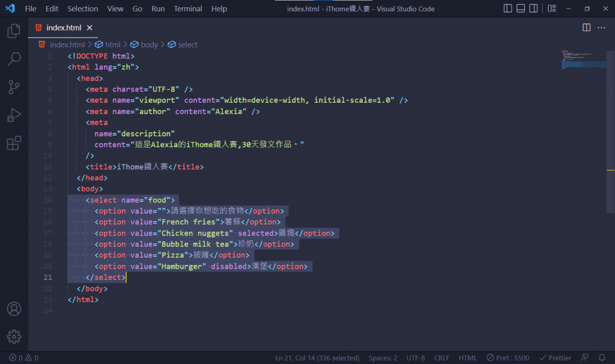This screenshot has width=615, height=364.
Task: Click the closing </body> tag
Action: click(92, 289)
